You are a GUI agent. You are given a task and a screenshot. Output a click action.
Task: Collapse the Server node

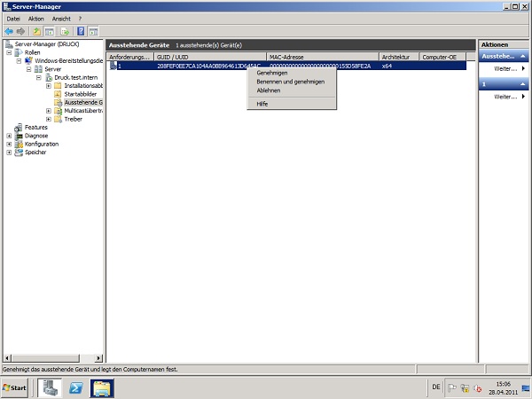[29, 69]
